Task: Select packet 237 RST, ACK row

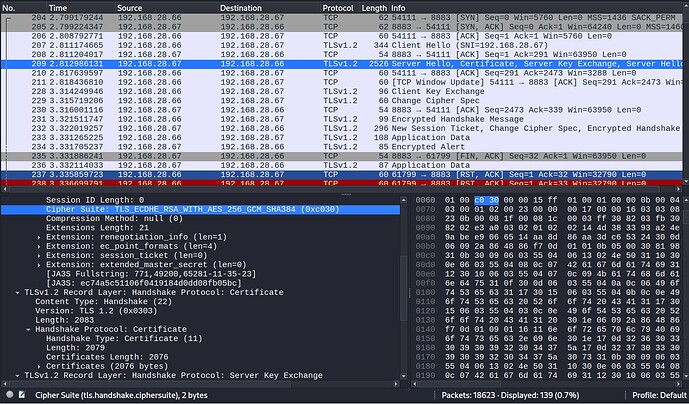Action: 342,175
